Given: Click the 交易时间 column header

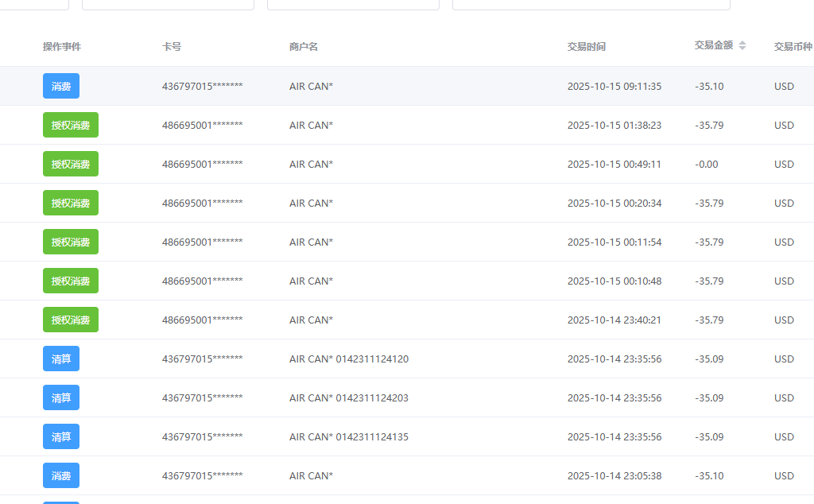Looking at the screenshot, I should [587, 47].
